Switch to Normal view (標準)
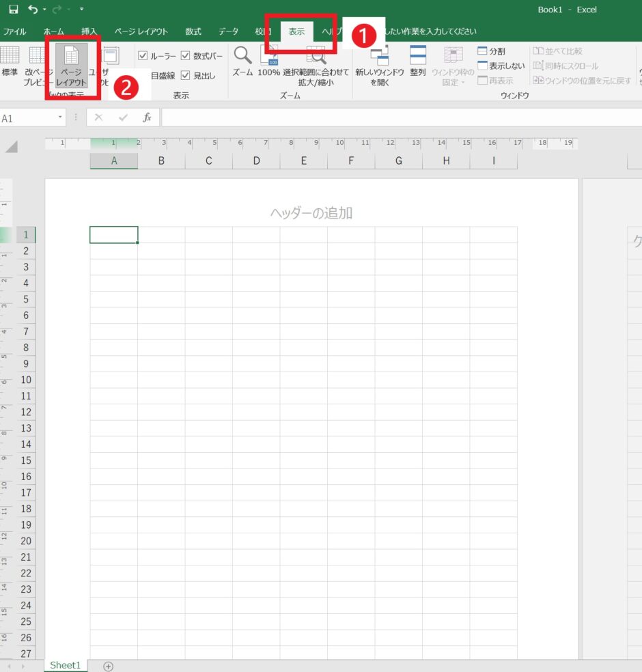The image size is (642, 672). pyautogui.click(x=10, y=65)
